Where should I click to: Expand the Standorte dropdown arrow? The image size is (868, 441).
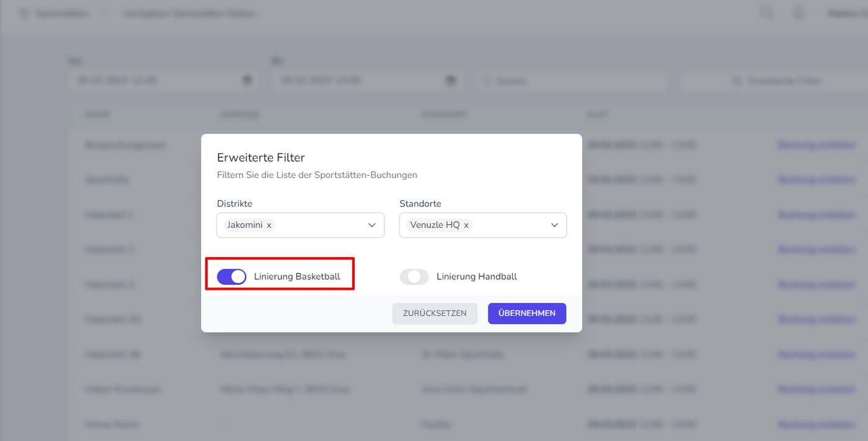point(555,225)
